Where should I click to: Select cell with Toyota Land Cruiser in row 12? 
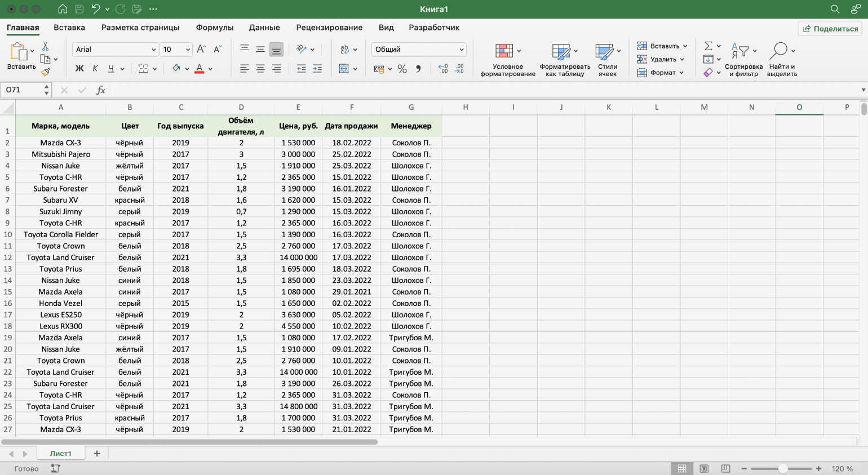click(x=60, y=258)
